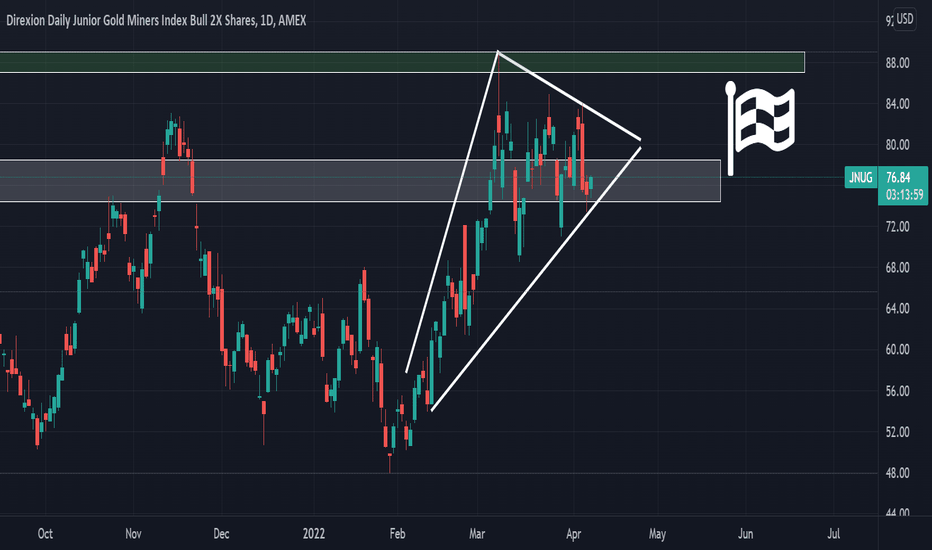Click the Mar label on time axis
Screen dimensions: 932x550
click(x=477, y=534)
